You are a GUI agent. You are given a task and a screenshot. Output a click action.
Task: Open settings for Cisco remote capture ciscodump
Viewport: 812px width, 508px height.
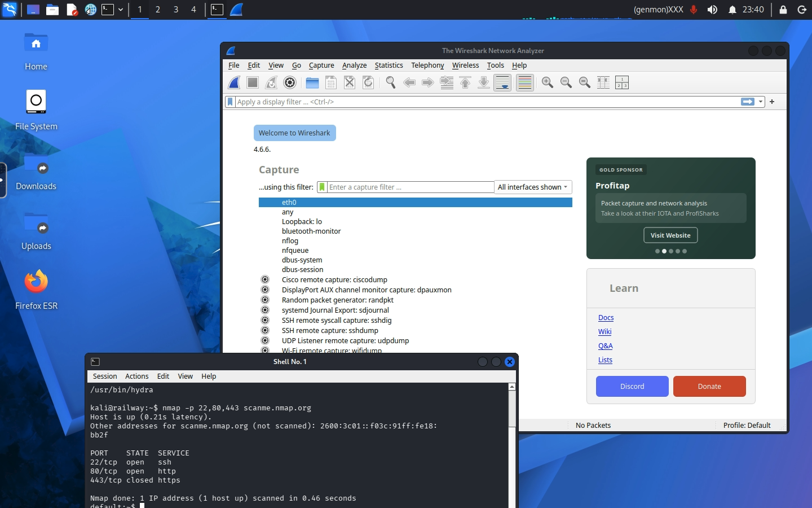tap(265, 279)
